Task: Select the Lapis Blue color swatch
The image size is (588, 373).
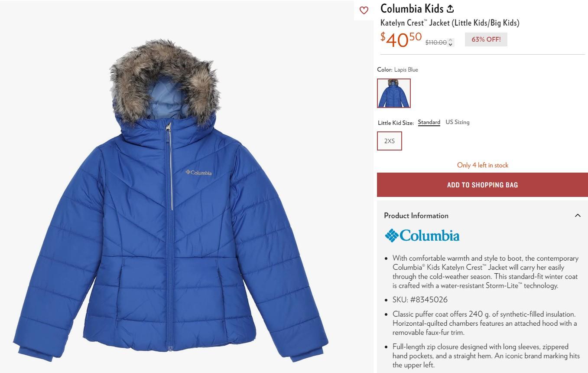Action: tap(394, 93)
